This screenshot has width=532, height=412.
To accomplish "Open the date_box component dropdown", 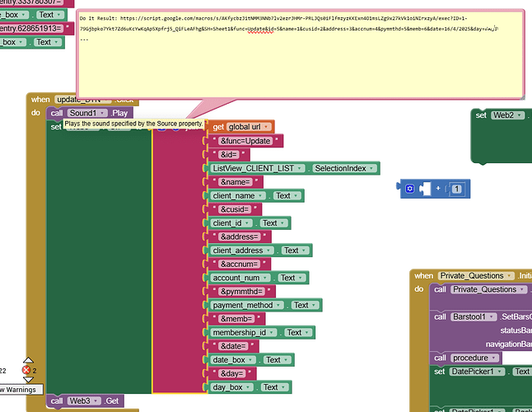I will (250, 360).
